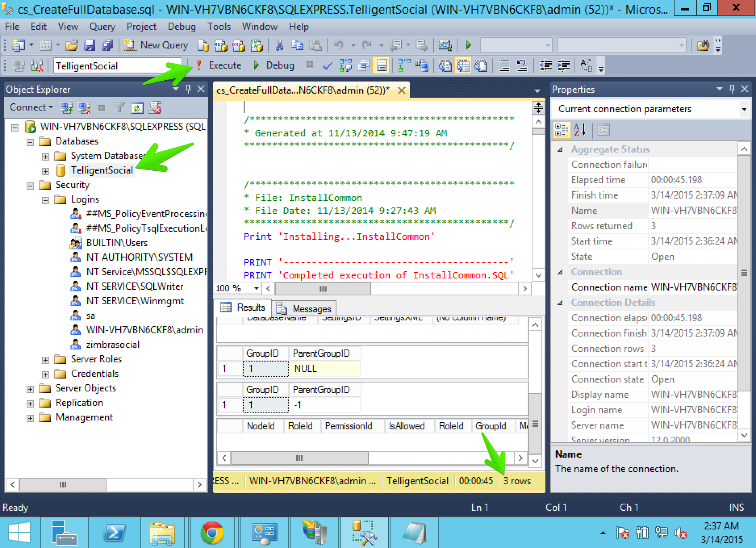Viewport: 756px width, 548px height.
Task: Click the Debug button in the query toolbar
Action: coord(274,65)
